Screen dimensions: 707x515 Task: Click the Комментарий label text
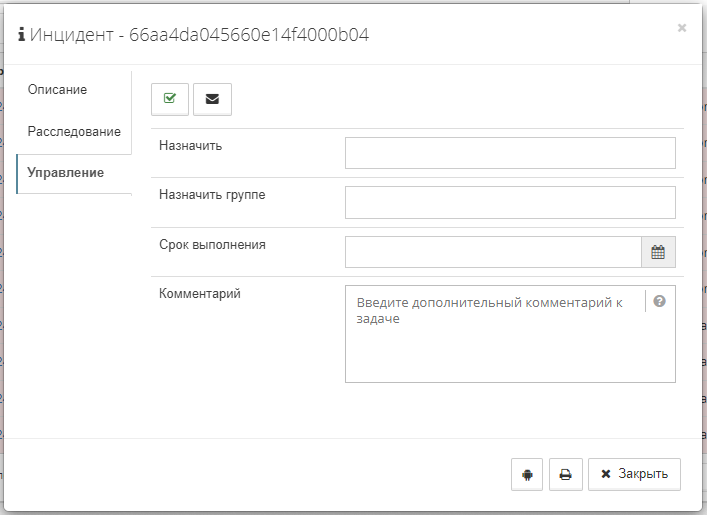200,293
